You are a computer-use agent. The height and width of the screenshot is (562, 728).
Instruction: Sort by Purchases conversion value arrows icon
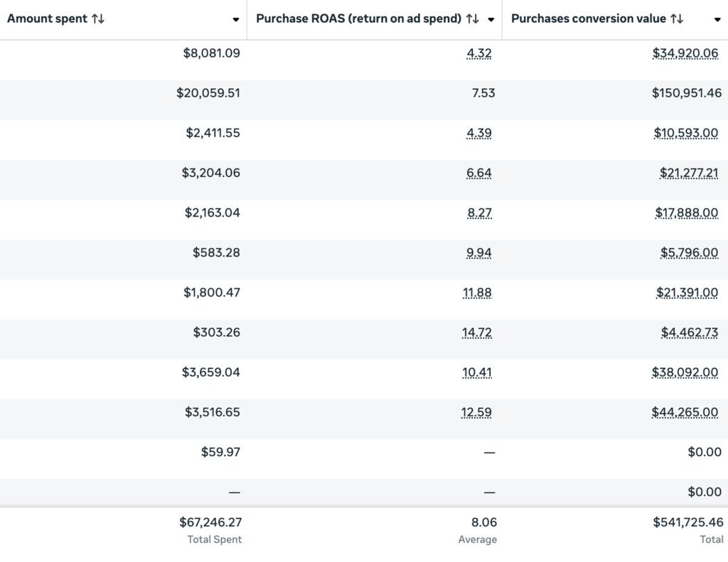pos(677,19)
